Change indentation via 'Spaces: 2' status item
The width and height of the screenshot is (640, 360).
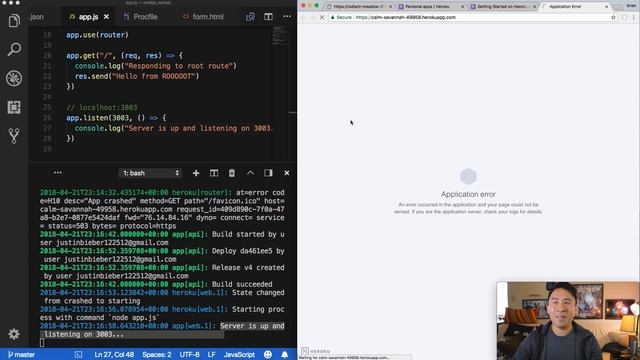click(157, 355)
